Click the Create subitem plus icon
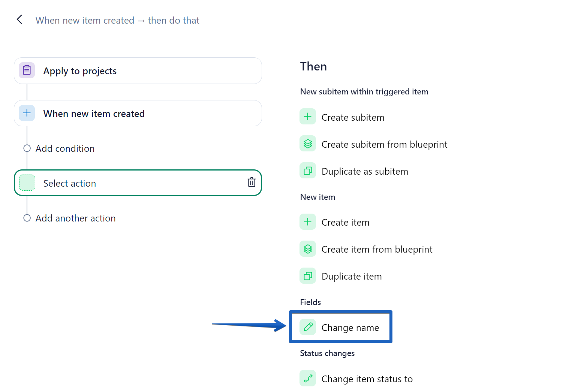Screen dimensions: 563x392 pos(308,117)
